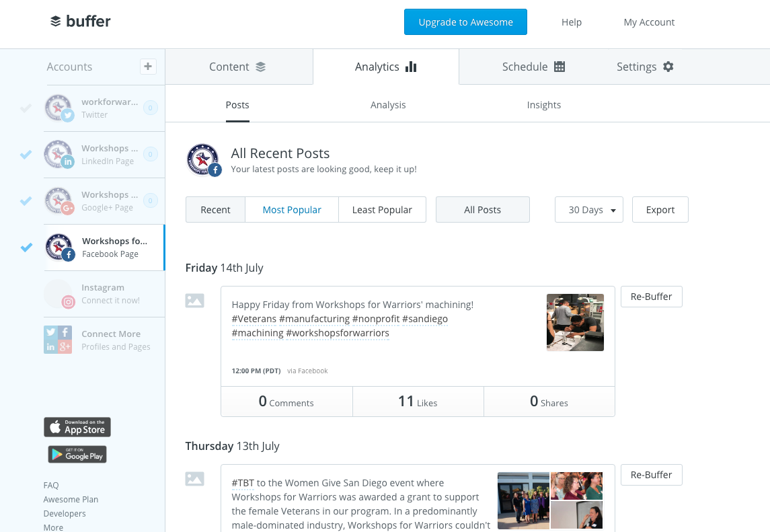The height and width of the screenshot is (532, 770).
Task: Click the Schedule calendar icon
Action: 560,67
